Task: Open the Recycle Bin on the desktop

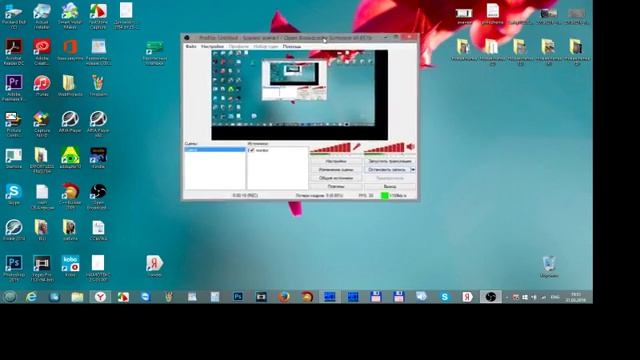Action: coord(549,267)
